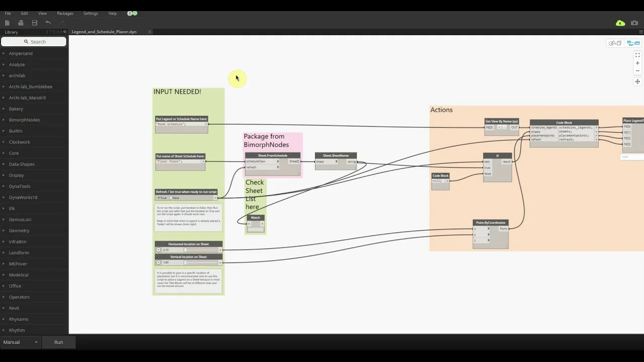Click the Undo arrow icon

(48, 23)
